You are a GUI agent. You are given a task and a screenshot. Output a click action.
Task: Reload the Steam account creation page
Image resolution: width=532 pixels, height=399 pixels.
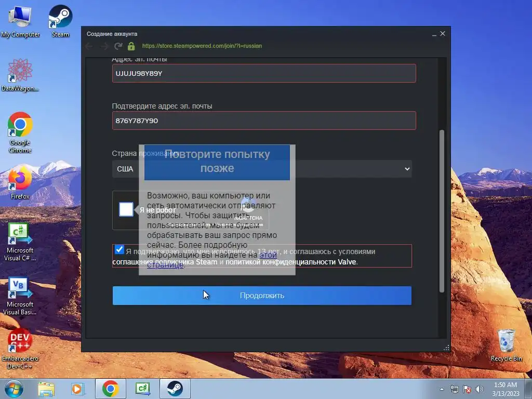pyautogui.click(x=118, y=46)
